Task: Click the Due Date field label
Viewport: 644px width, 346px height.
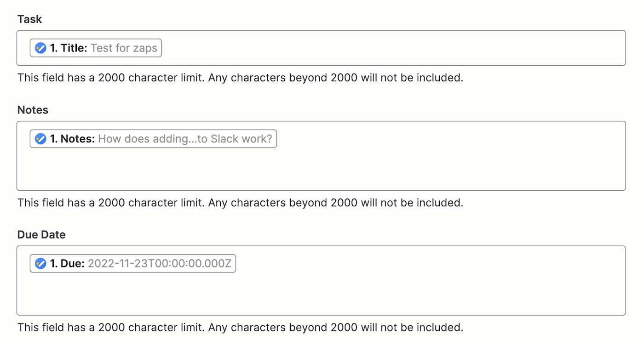Action: tap(41, 235)
